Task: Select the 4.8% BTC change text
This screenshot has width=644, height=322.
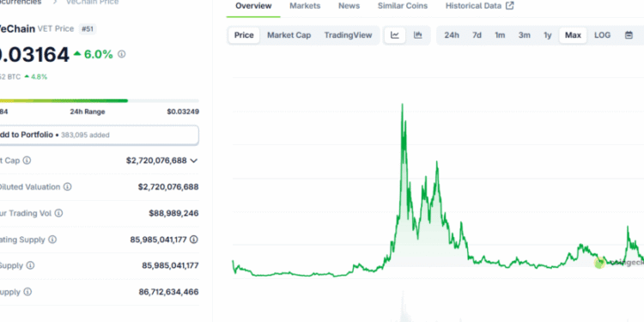Action: tap(39, 76)
